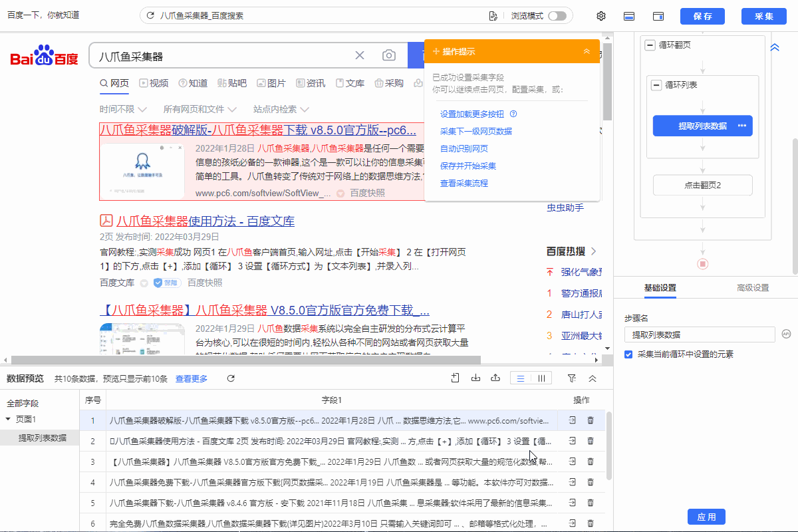Viewport: 798px width, 532px height.
Task: Click the move-out icon on row 2
Action: pos(573,441)
